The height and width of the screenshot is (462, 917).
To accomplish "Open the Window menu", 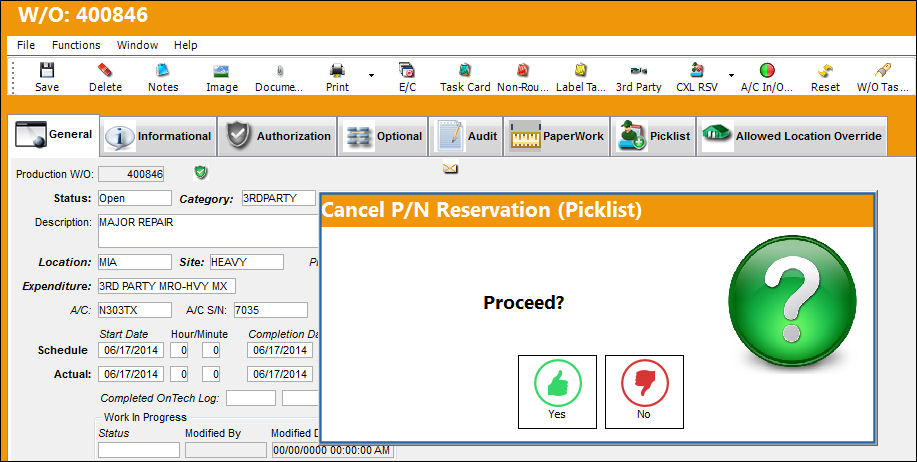I will tap(137, 45).
